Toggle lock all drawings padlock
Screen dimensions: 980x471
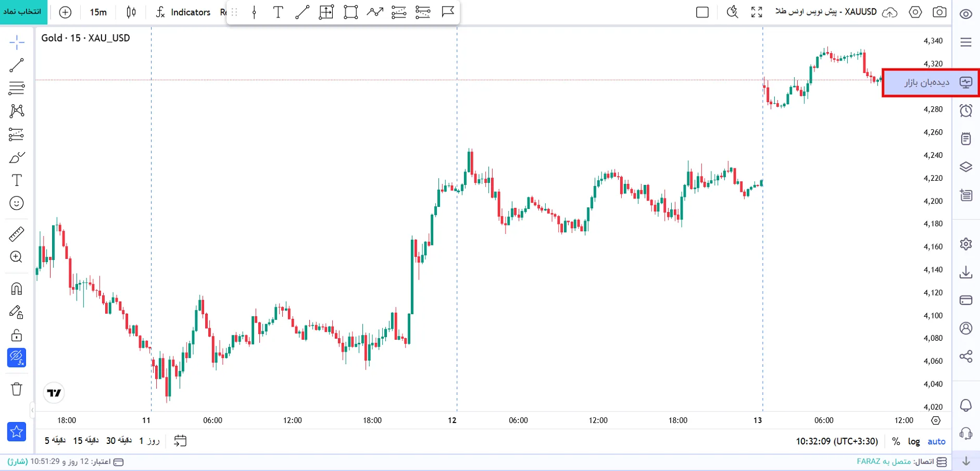click(17, 334)
